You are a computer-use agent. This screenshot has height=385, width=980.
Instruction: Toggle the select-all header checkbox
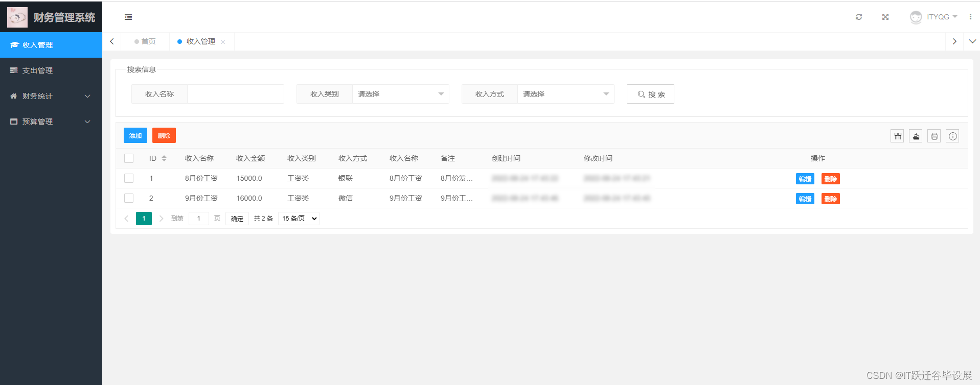coord(129,158)
